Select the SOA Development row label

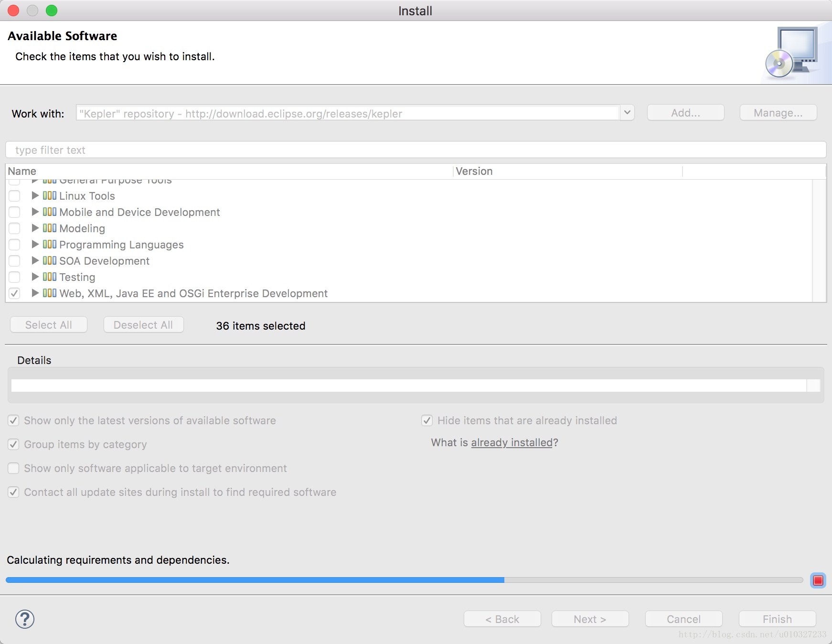tap(104, 261)
